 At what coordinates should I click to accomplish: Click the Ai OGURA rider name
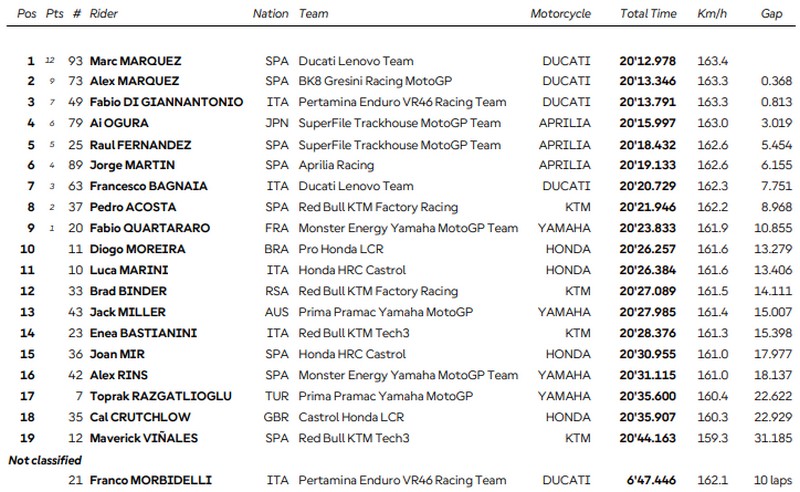click(x=119, y=123)
